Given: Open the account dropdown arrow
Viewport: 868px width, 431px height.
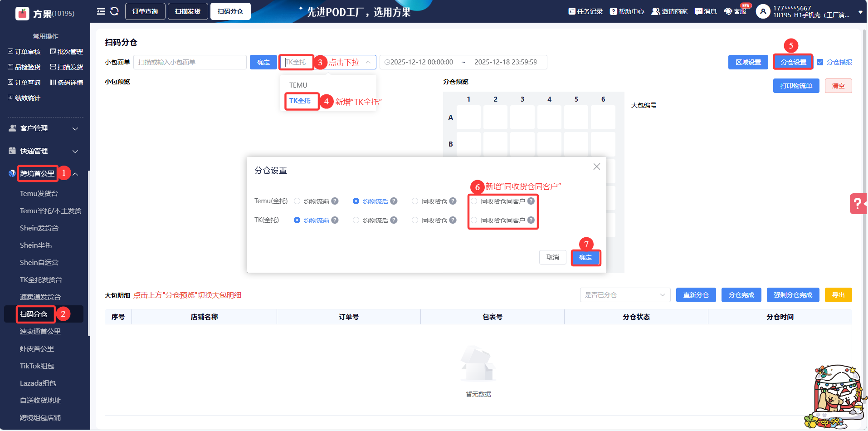Looking at the screenshot, I should 860,12.
